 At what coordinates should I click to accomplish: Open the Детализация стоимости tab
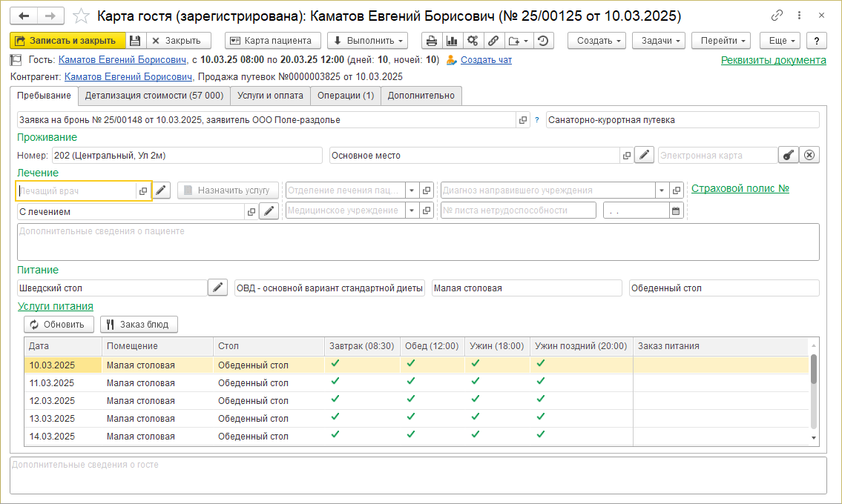coord(154,96)
